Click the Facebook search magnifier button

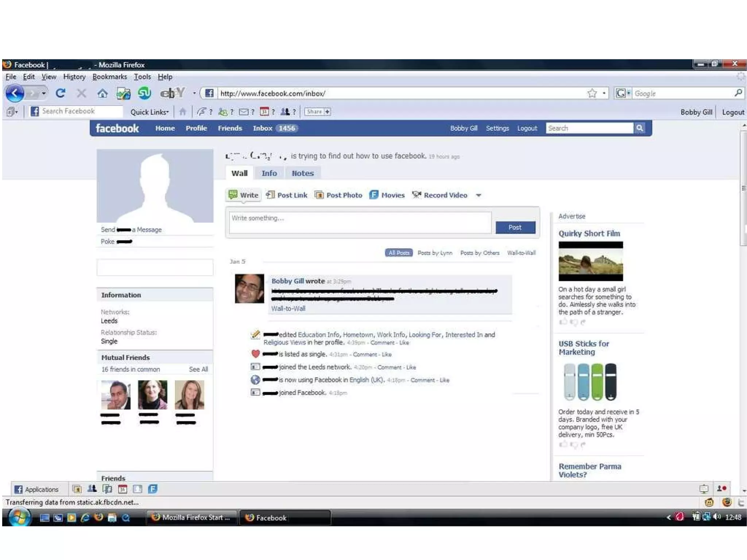point(639,128)
